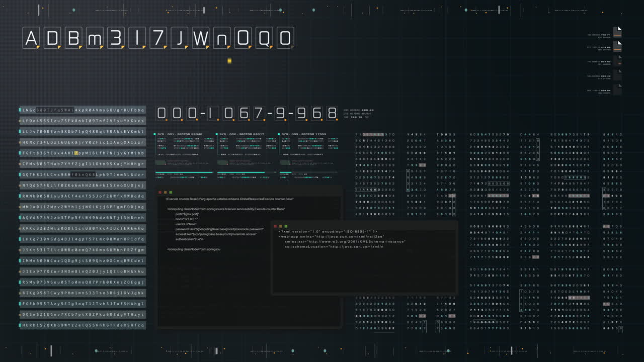The width and height of the screenshot is (644, 362).
Task: Toggle the red dot on the XML code window
Action: point(276,226)
